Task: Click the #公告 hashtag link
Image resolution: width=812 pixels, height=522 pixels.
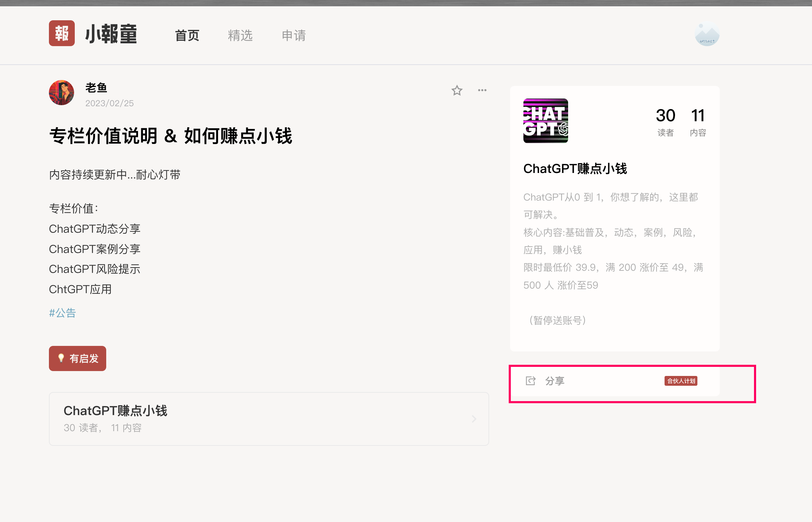Action: [x=63, y=313]
